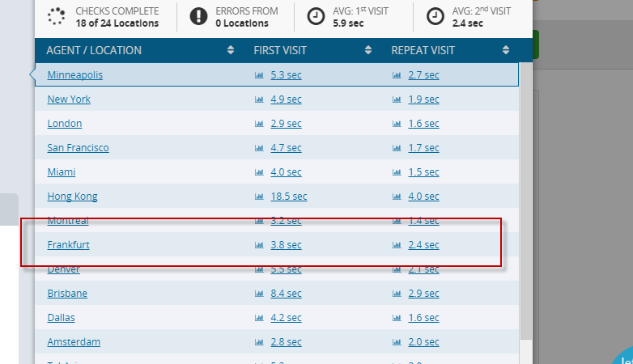Click New York repeat visit chart icon

[397, 99]
